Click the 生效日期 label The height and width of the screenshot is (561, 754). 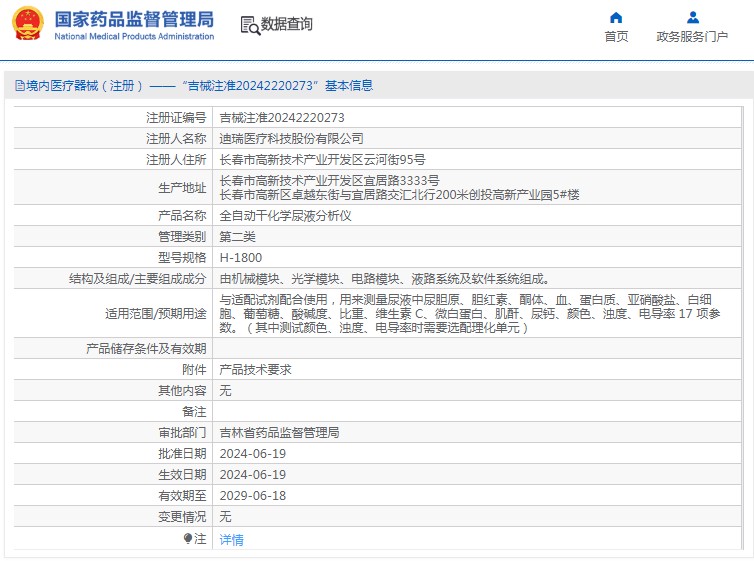point(182,475)
